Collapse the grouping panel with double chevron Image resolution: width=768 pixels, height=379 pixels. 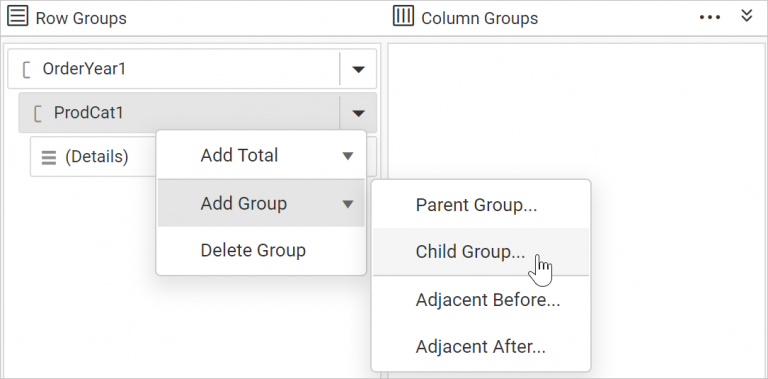pos(746,16)
